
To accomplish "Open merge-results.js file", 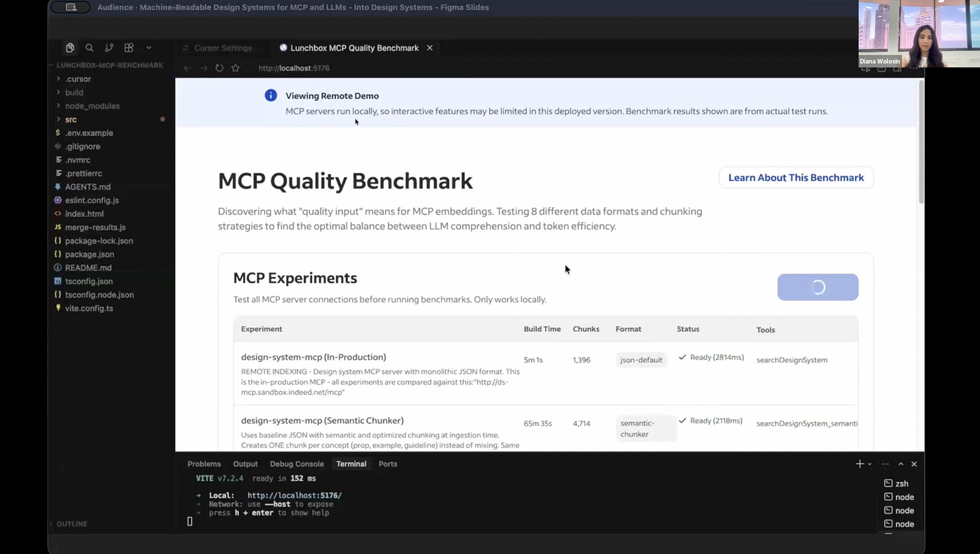I will click(x=95, y=227).
